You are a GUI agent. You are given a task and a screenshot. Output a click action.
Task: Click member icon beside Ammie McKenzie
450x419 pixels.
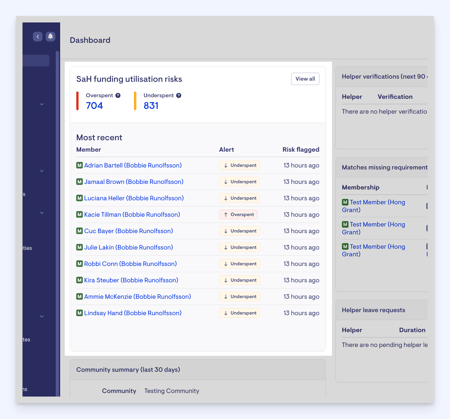tap(79, 296)
